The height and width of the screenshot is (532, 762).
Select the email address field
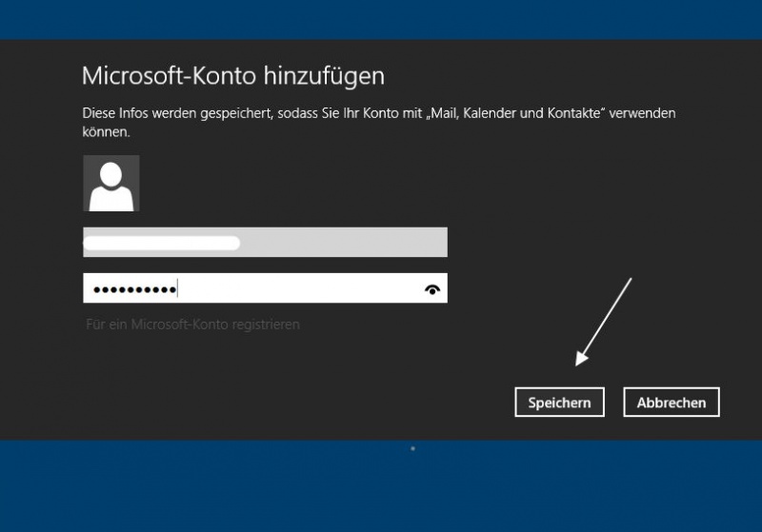(265, 243)
